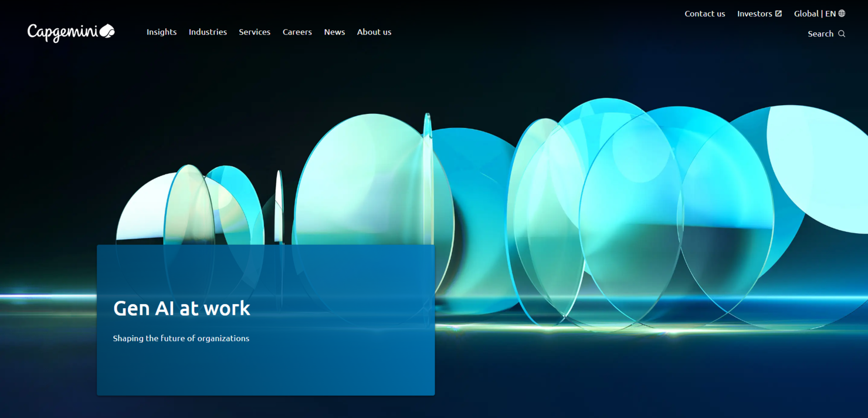The image size is (868, 418).
Task: Click the "Shaping the future of organizations" subtitle
Action: tap(181, 338)
